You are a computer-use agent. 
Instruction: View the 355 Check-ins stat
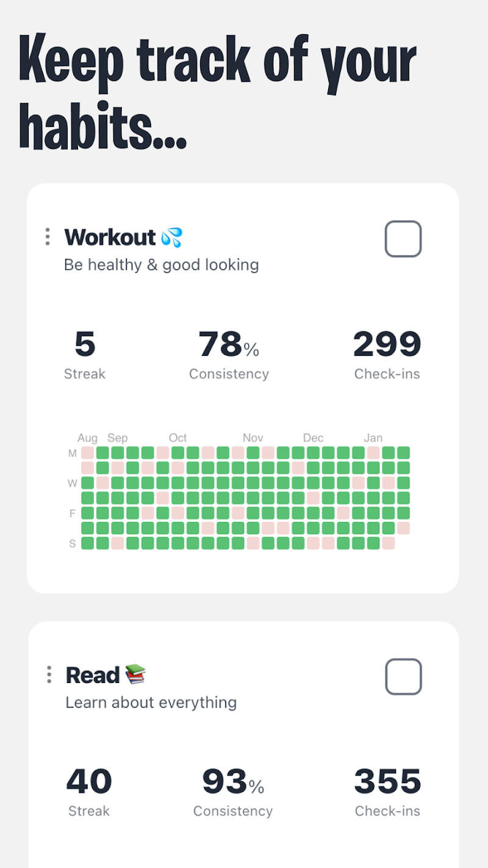pyautogui.click(x=387, y=782)
